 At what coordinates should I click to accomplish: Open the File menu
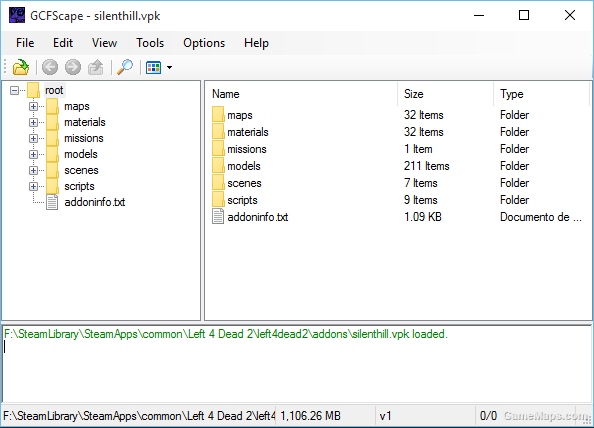tap(25, 43)
